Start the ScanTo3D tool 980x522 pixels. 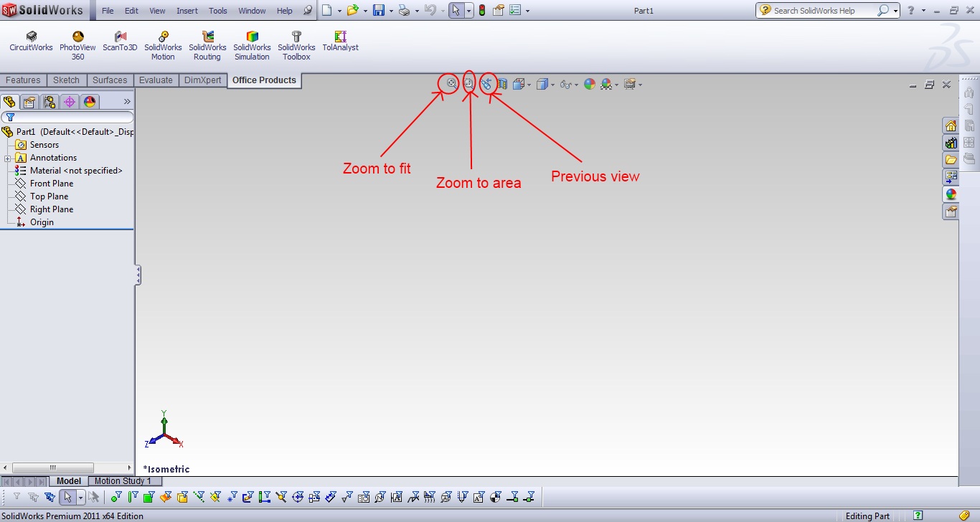pos(120,42)
